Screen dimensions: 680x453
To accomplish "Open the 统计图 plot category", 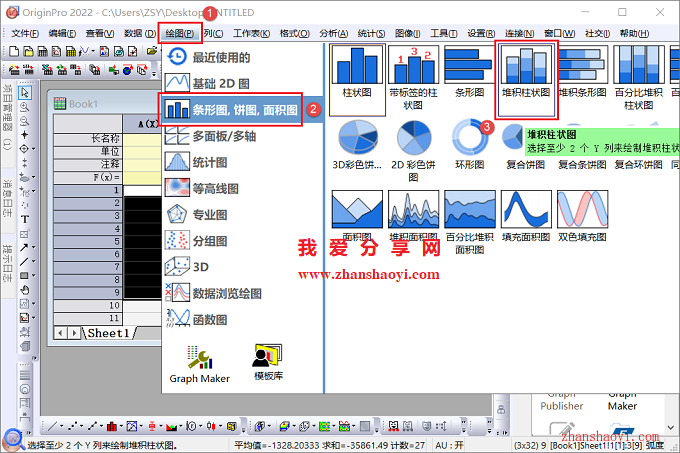I will pyautogui.click(x=242, y=162).
